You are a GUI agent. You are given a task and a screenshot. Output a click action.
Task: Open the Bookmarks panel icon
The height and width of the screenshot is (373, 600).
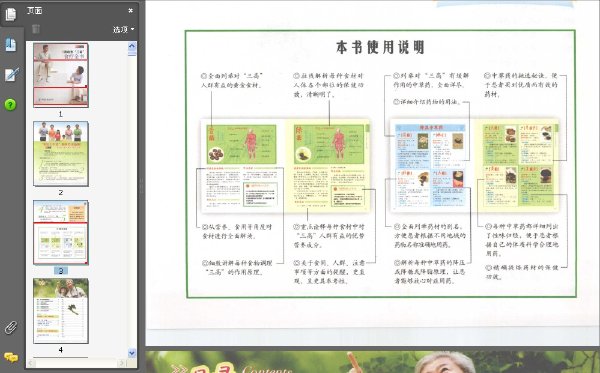tap(11, 44)
